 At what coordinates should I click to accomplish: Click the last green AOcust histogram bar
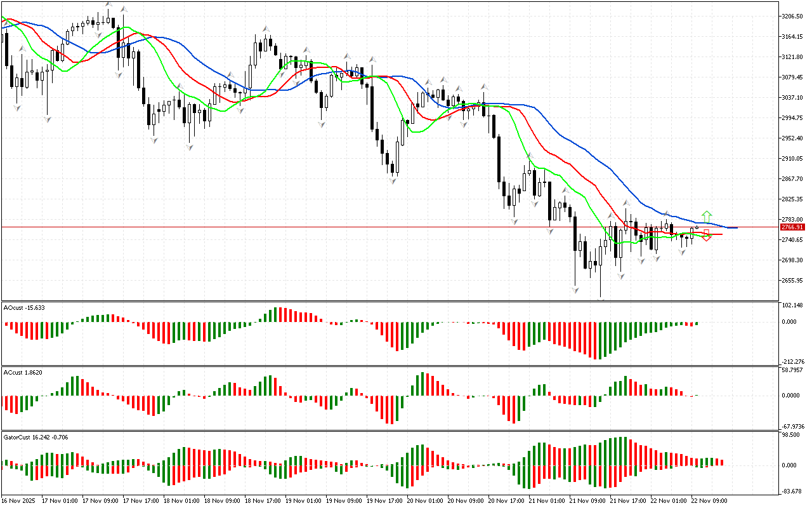tap(696, 323)
